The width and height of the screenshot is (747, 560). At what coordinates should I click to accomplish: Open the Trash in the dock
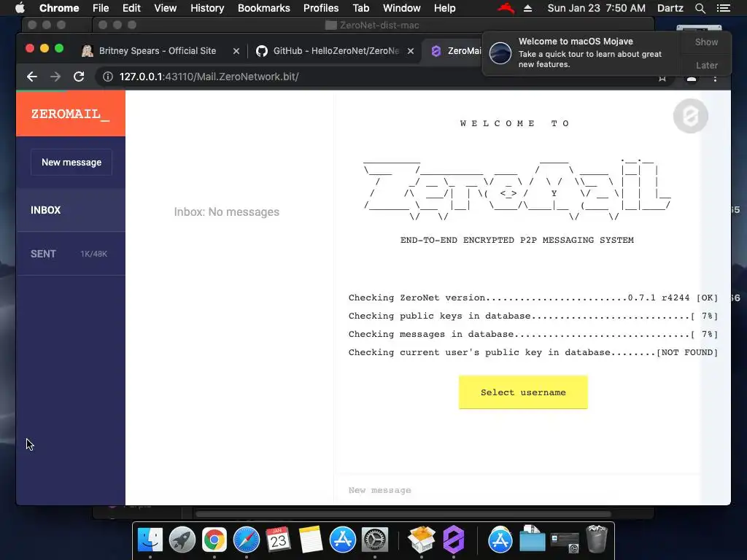(597, 539)
